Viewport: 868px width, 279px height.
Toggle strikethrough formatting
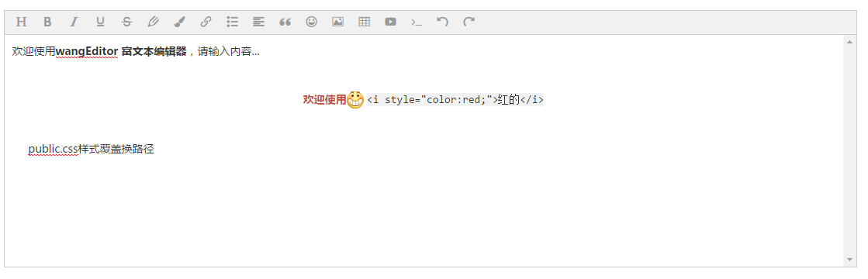126,22
